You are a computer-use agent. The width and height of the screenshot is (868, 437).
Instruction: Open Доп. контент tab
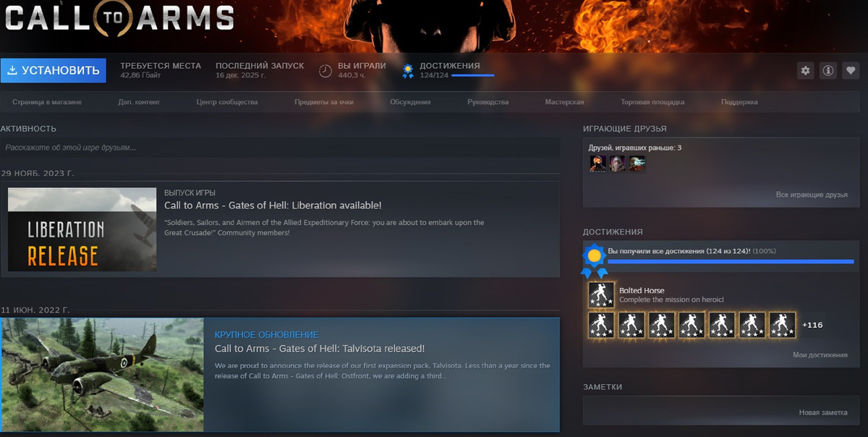pos(139,102)
